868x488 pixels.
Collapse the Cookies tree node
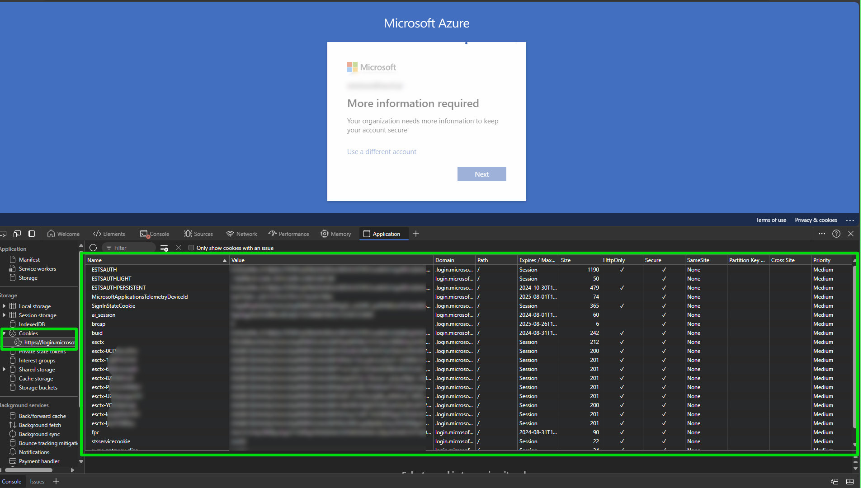pyautogui.click(x=4, y=333)
